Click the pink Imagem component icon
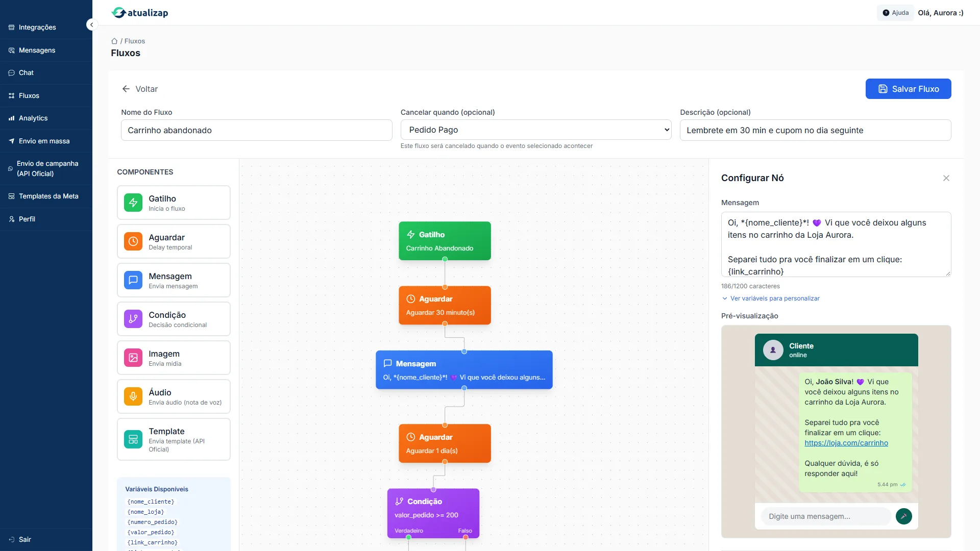The image size is (980, 551). [x=133, y=358]
